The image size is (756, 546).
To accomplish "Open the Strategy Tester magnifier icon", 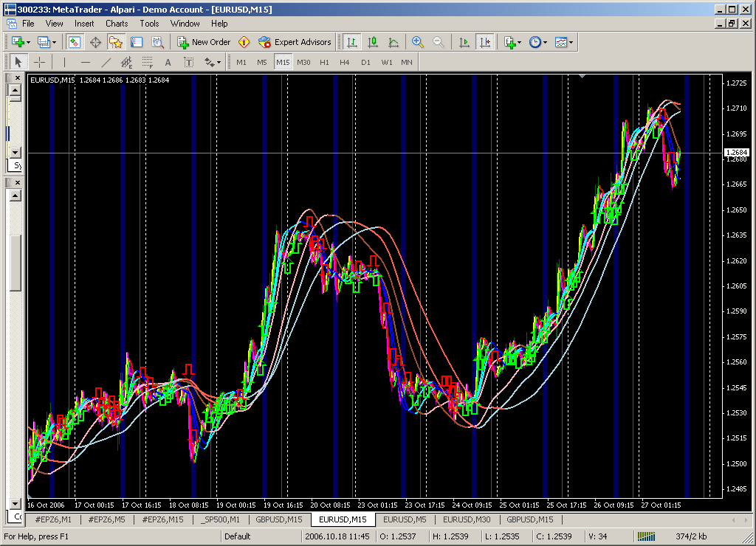I will click(x=157, y=42).
